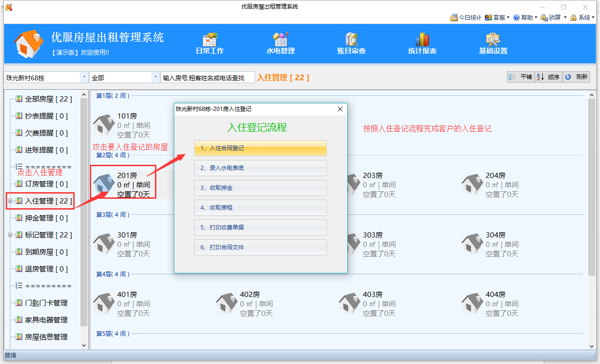The width and height of the screenshot is (600, 364).
Task: Click step 3、收取押金 button
Action: (x=260, y=188)
